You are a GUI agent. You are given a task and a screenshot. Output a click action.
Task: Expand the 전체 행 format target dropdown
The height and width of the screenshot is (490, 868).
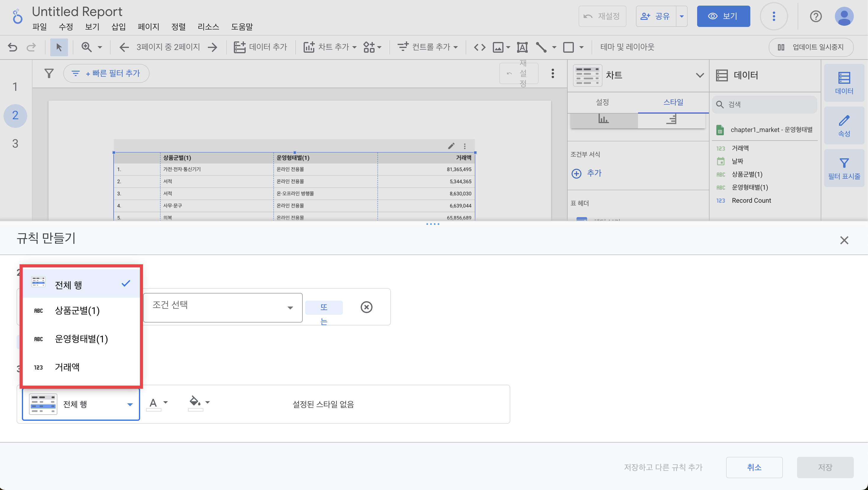(81, 404)
